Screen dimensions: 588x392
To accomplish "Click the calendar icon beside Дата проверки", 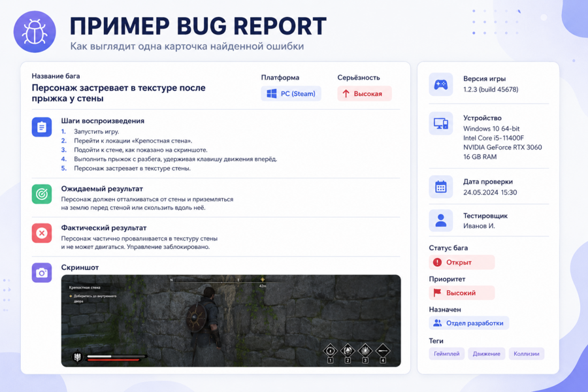I will click(x=440, y=187).
